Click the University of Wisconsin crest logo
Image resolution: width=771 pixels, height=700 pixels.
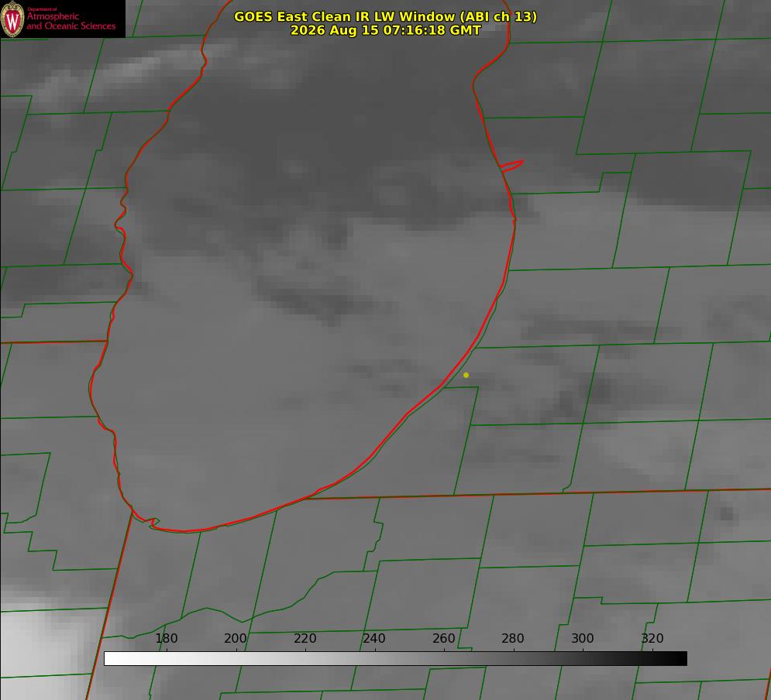pyautogui.click(x=12, y=19)
